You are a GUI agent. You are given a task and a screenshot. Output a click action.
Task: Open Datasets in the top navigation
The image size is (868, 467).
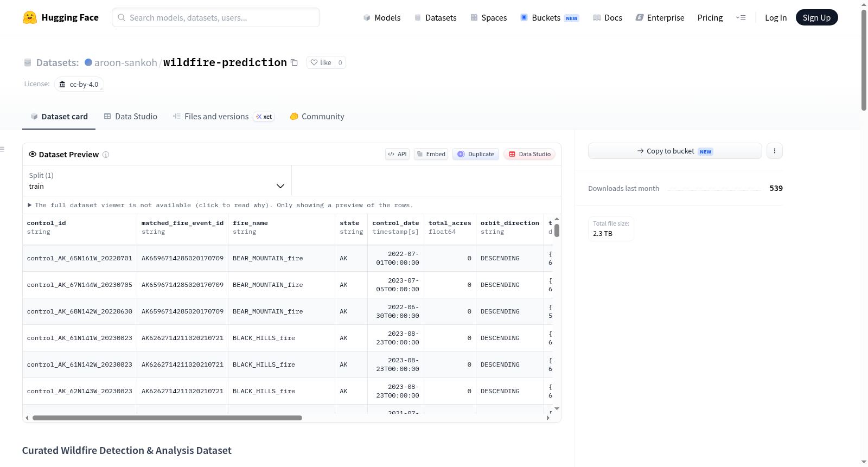tap(435, 17)
